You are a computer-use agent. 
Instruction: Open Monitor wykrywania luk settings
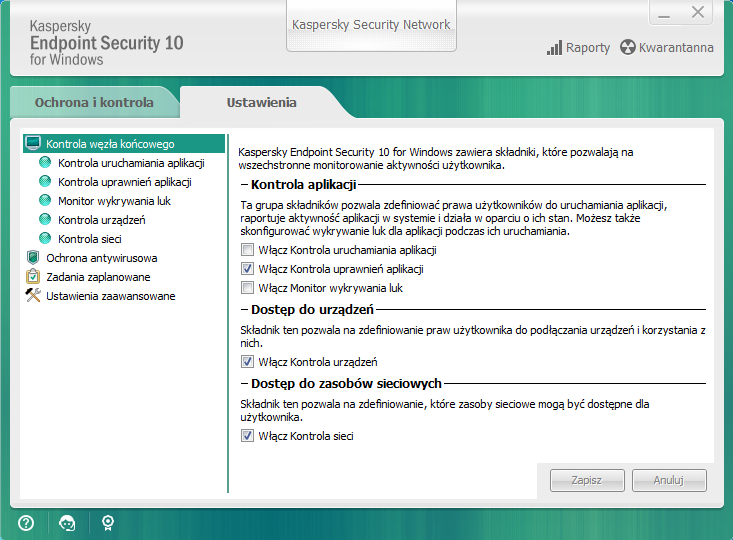click(114, 201)
